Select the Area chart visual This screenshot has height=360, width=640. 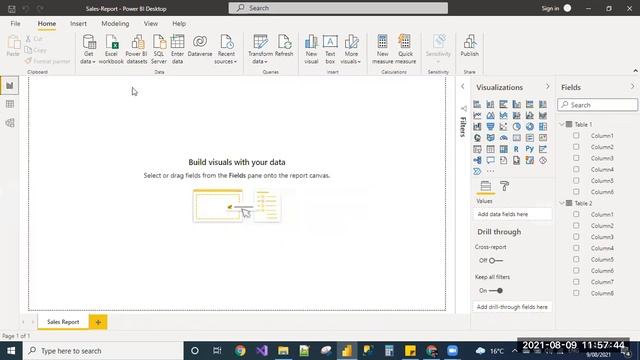tap(490, 116)
